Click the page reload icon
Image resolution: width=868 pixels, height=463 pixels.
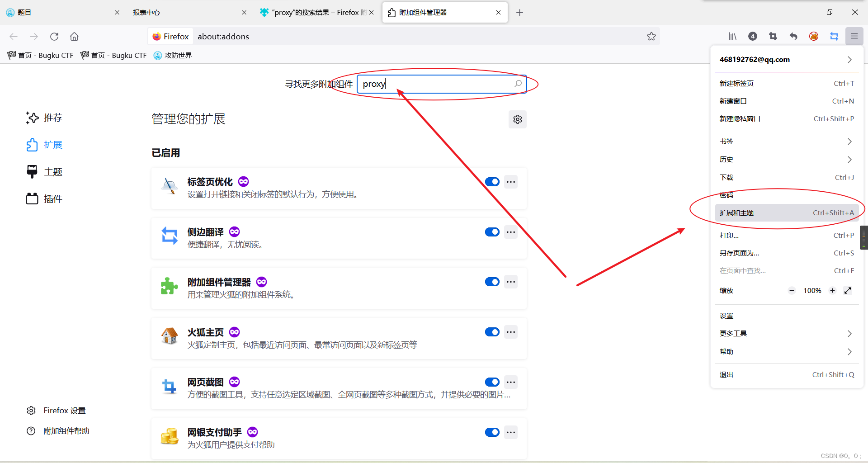54,37
